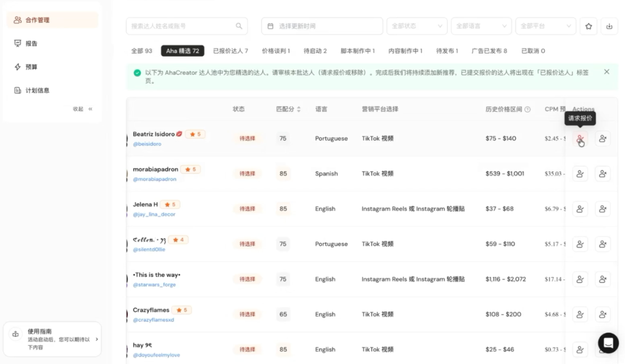The width and height of the screenshot is (625, 364).
Task: Remove @silentd0llie row creator
Action: click(602, 244)
